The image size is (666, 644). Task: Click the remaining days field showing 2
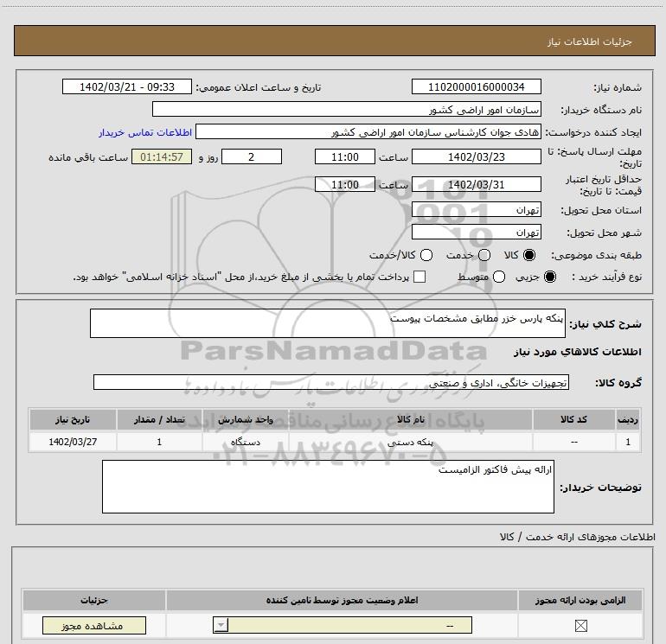(252, 156)
